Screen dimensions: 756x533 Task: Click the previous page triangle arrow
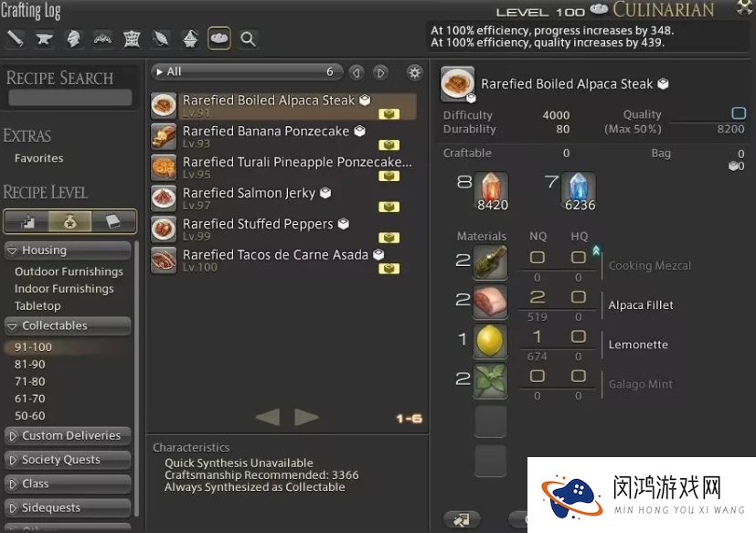coord(268,417)
